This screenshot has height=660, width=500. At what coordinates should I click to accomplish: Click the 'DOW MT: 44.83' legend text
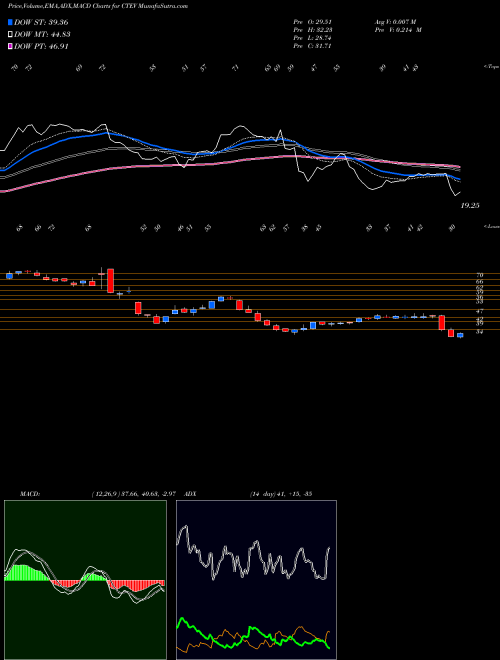click(x=42, y=35)
